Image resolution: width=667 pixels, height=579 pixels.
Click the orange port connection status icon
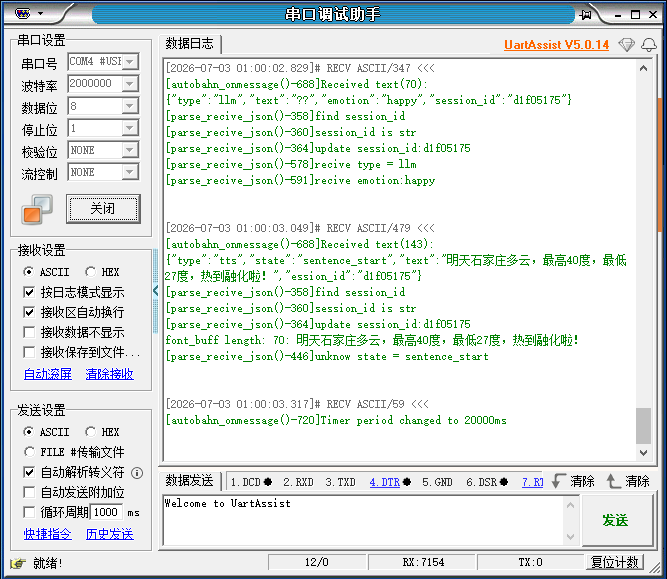pos(37,209)
